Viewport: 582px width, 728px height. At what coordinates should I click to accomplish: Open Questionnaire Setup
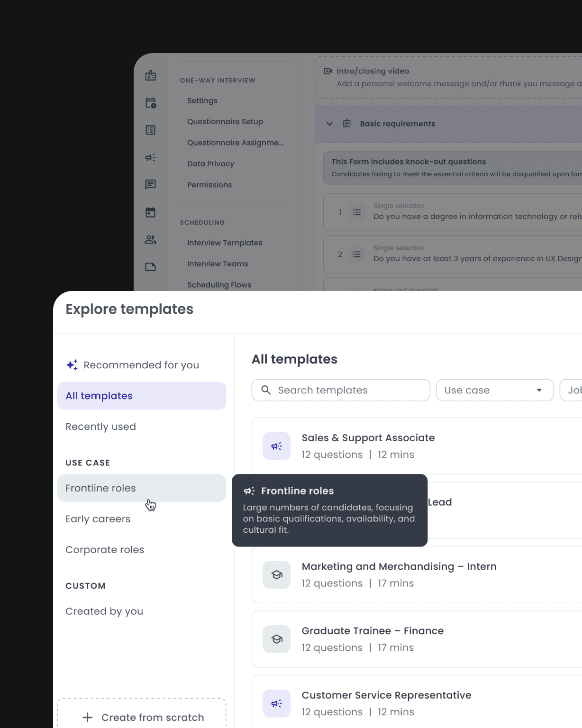click(225, 121)
